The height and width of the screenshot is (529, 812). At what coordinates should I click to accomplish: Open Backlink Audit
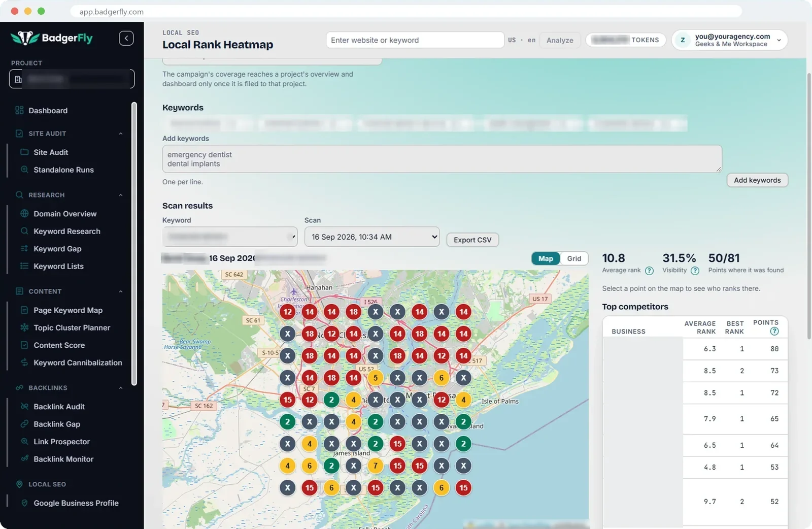(x=59, y=407)
